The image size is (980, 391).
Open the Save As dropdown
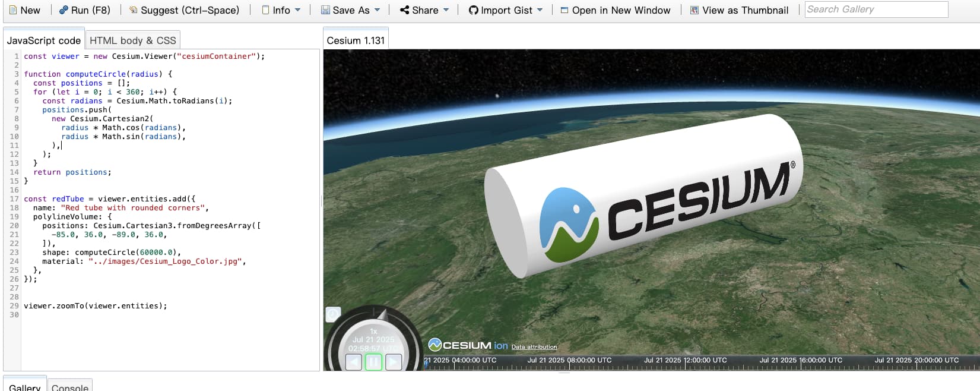click(350, 10)
